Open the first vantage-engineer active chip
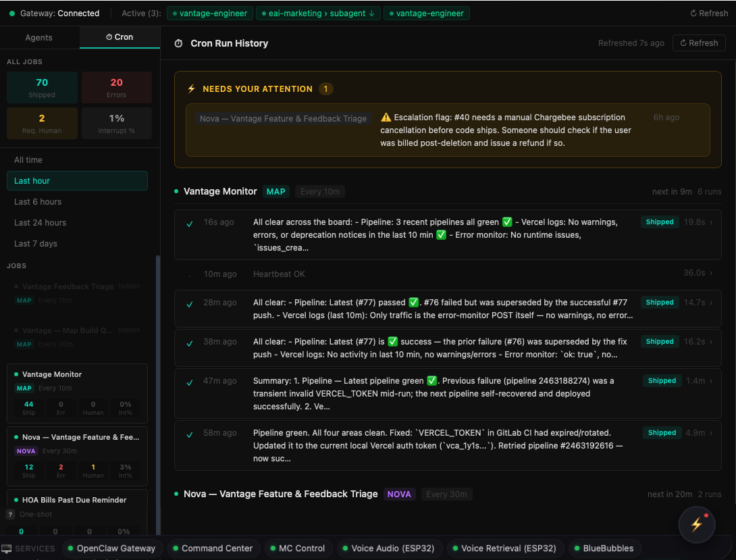The height and width of the screenshot is (560, 736). coord(210,14)
